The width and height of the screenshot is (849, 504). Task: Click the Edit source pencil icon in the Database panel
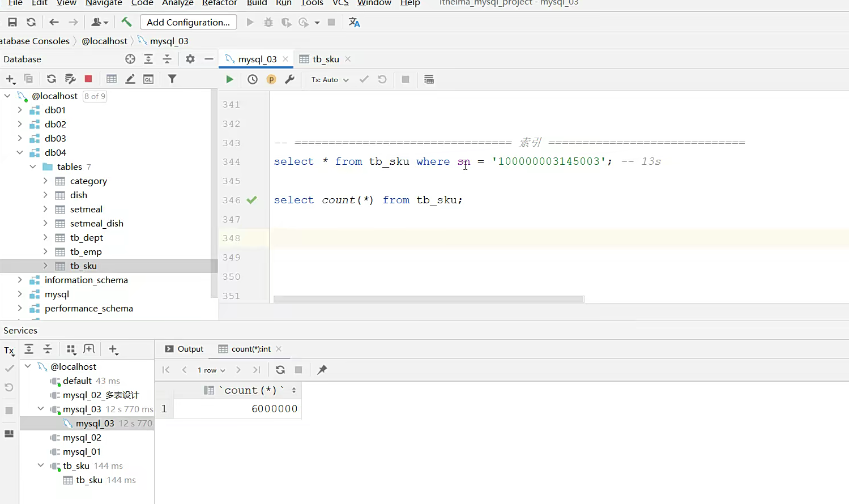pyautogui.click(x=130, y=79)
